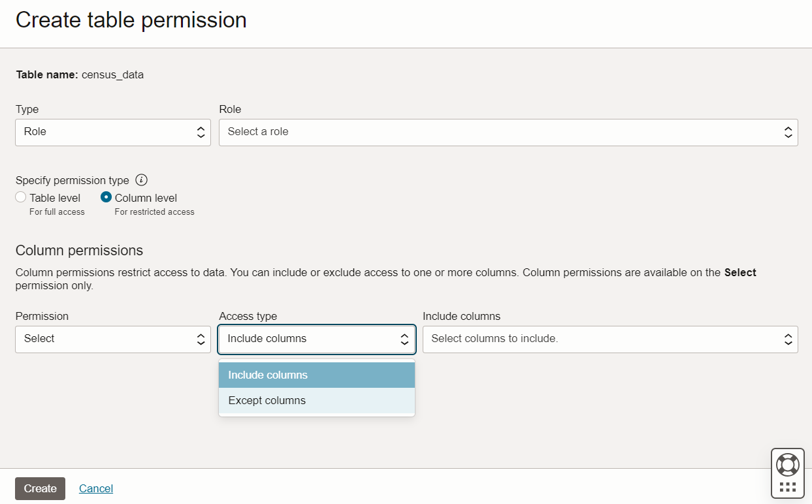
Task: Click the Cancel link
Action: tap(95, 488)
